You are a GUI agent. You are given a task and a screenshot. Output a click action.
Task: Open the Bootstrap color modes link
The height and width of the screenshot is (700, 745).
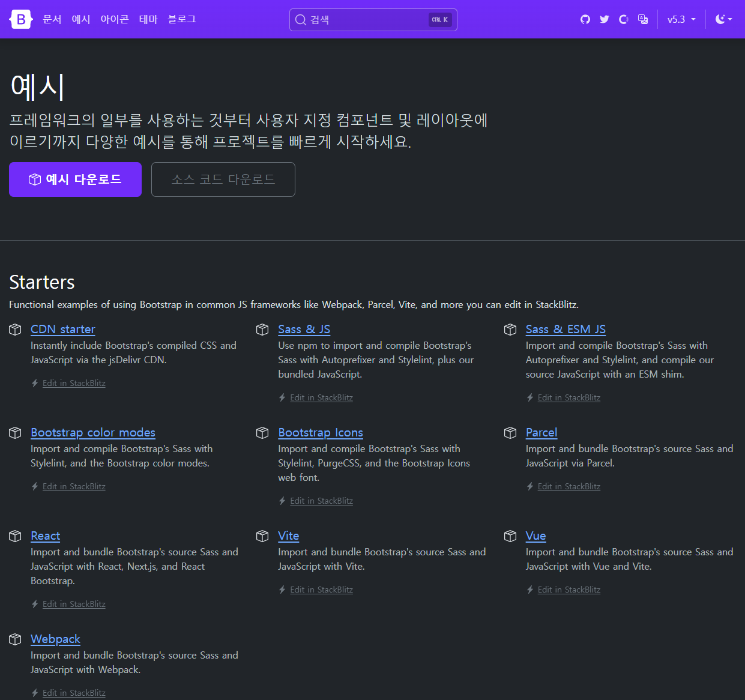[93, 432]
